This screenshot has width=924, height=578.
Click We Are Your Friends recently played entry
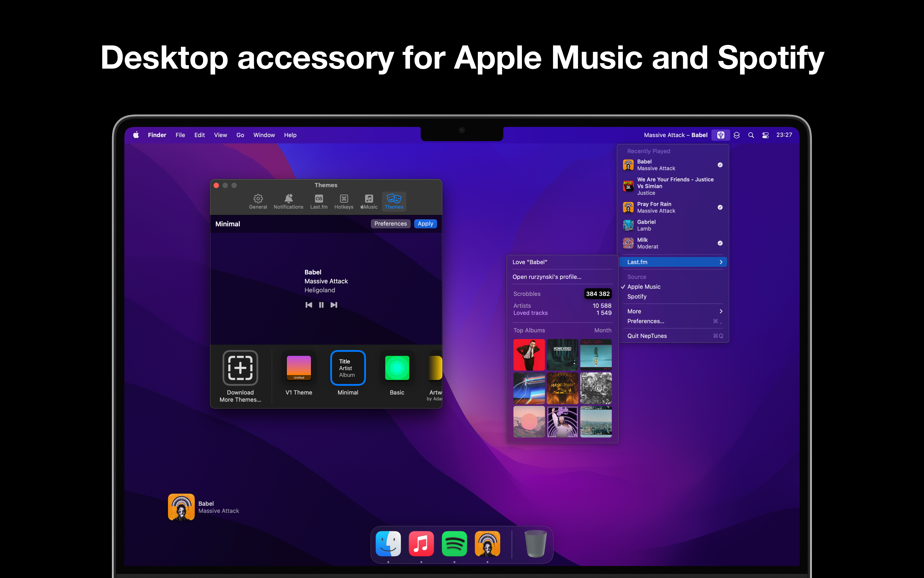click(x=673, y=186)
